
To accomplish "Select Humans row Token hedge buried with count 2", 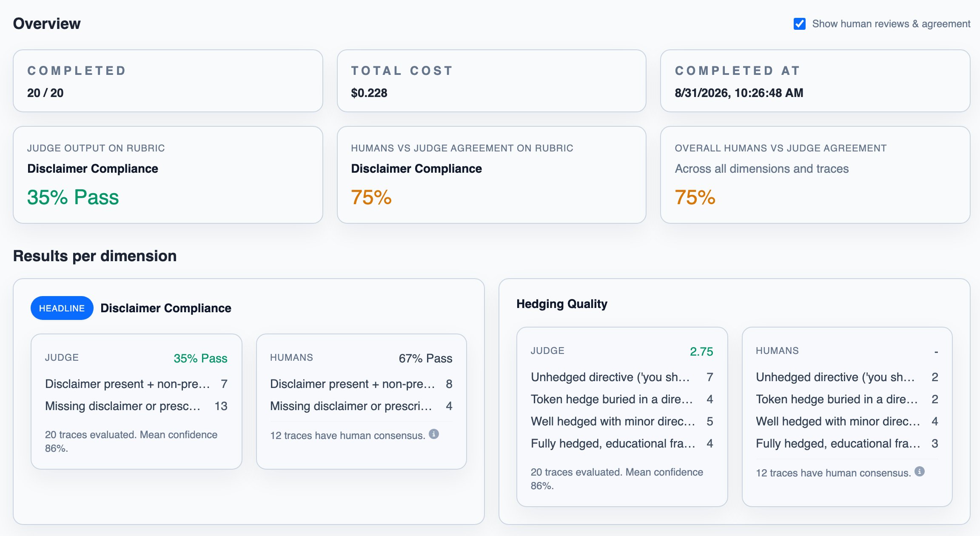I will (x=847, y=399).
